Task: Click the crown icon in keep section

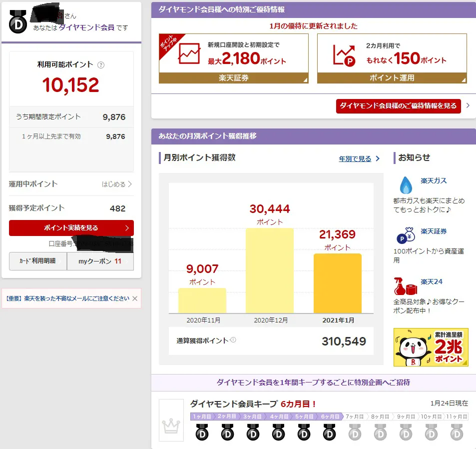Action: (171, 425)
